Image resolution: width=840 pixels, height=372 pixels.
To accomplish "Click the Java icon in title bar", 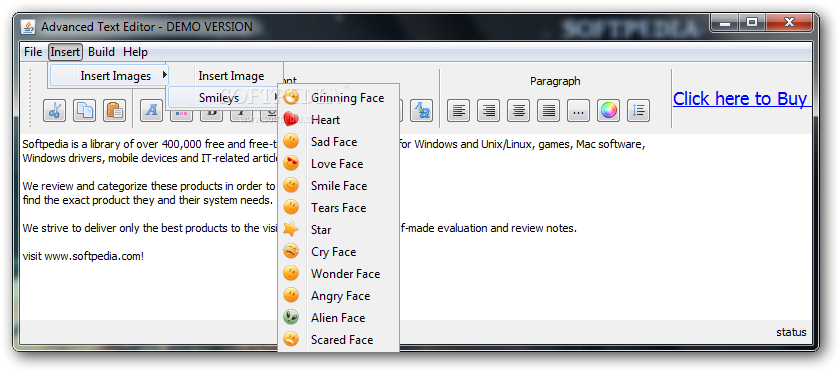I will coord(28,26).
